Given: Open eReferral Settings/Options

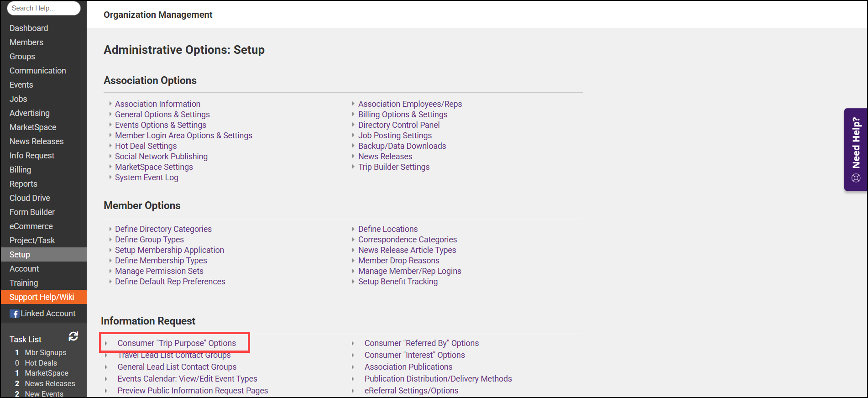Looking at the screenshot, I should coord(411,391).
